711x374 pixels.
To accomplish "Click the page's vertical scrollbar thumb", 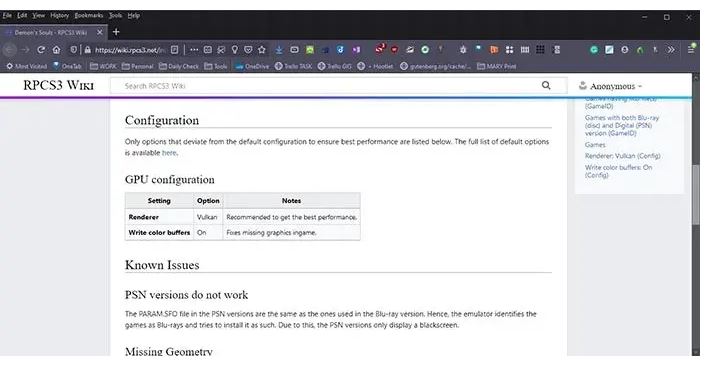I will point(696,195).
